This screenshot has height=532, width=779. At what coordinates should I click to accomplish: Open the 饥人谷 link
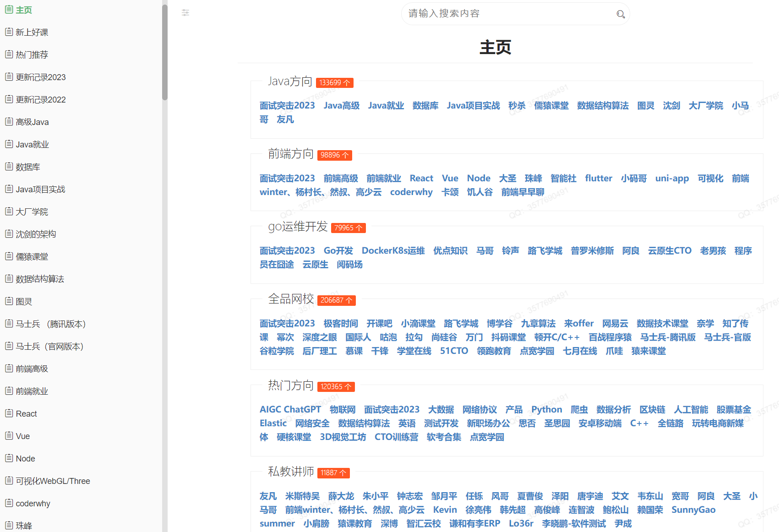tap(480, 192)
